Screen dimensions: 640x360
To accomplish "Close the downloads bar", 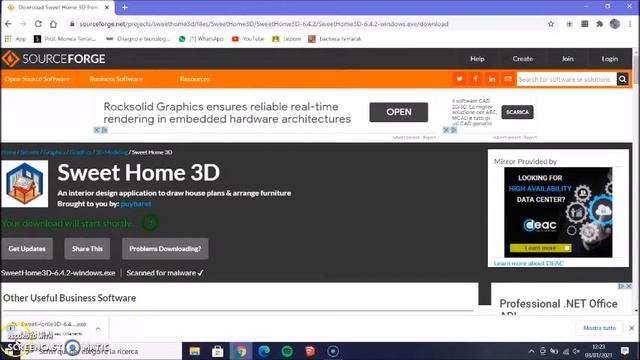I will (x=631, y=328).
